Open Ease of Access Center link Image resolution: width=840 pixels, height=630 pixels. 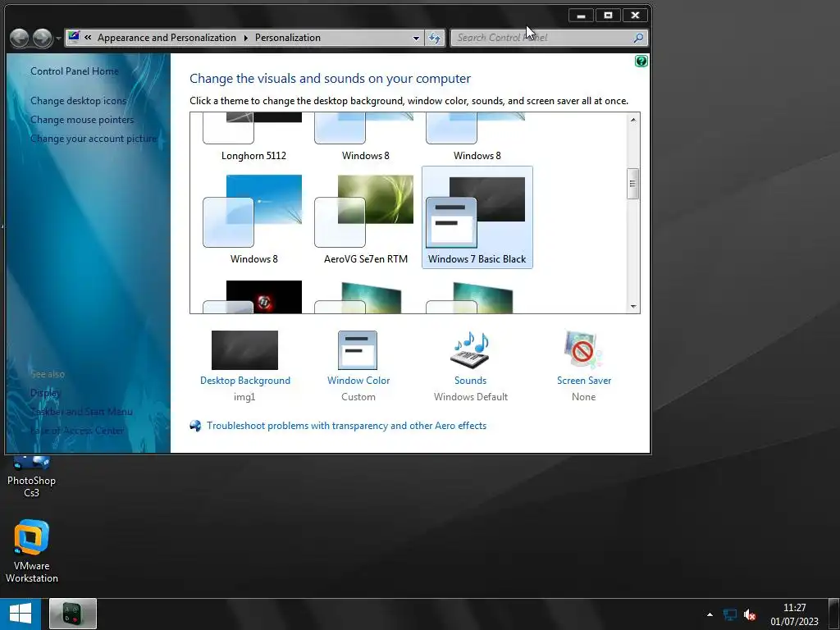click(x=77, y=430)
